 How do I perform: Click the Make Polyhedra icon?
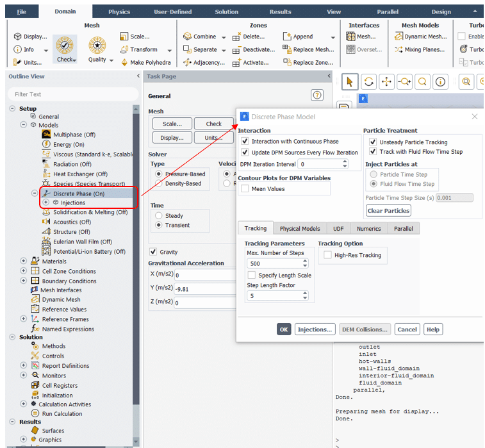pos(124,62)
